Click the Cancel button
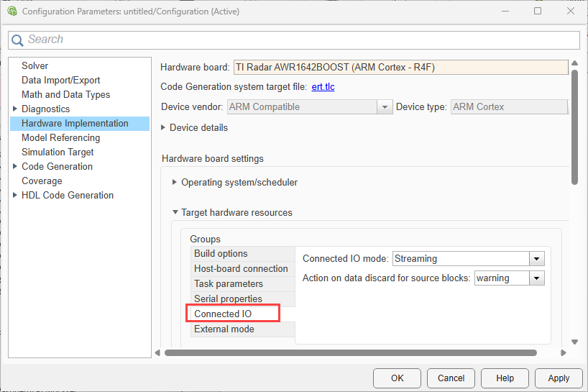The width and height of the screenshot is (588, 392). click(x=451, y=378)
